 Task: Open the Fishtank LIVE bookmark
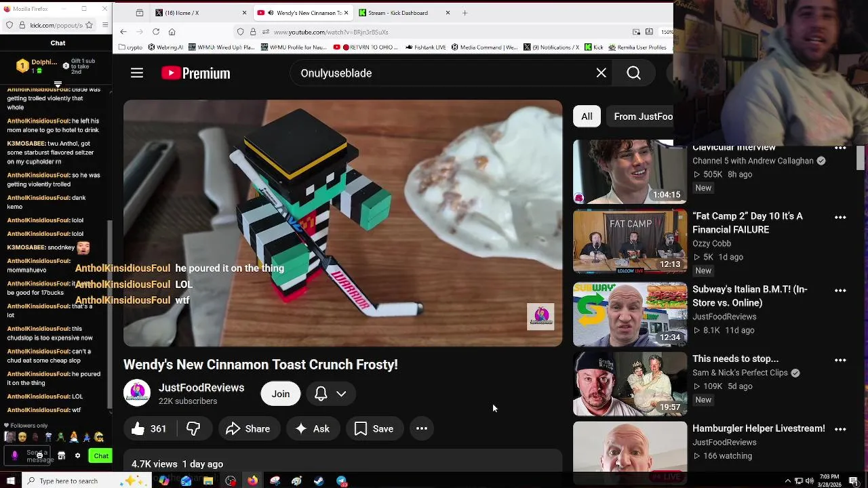[x=425, y=47]
